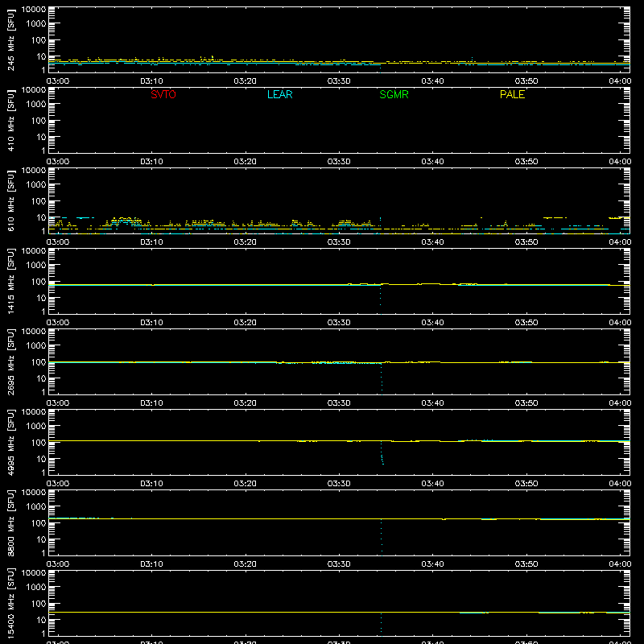Click the yellow flux trace in 15400 MHz plot
The width and height of the screenshot is (644, 644).
click(x=339, y=612)
